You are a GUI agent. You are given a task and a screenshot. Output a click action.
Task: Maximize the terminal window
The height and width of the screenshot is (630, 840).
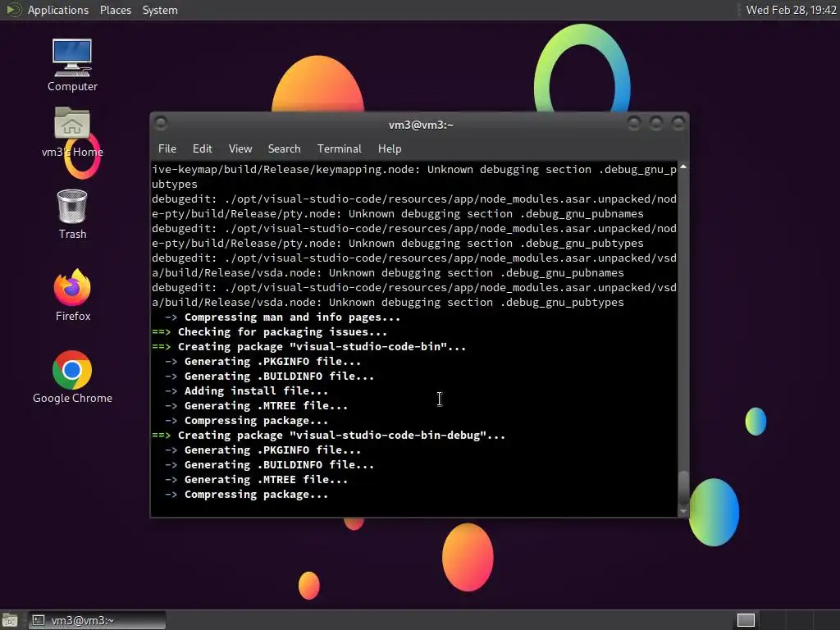click(655, 124)
